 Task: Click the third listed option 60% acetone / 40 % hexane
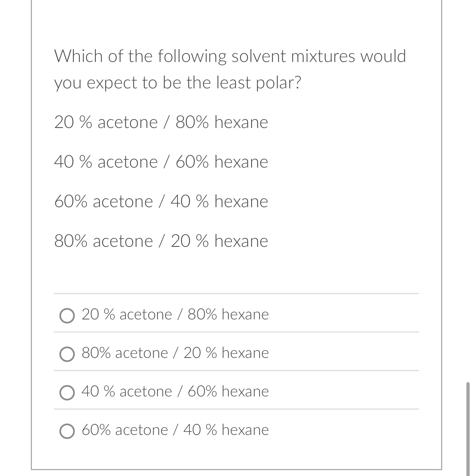161,201
